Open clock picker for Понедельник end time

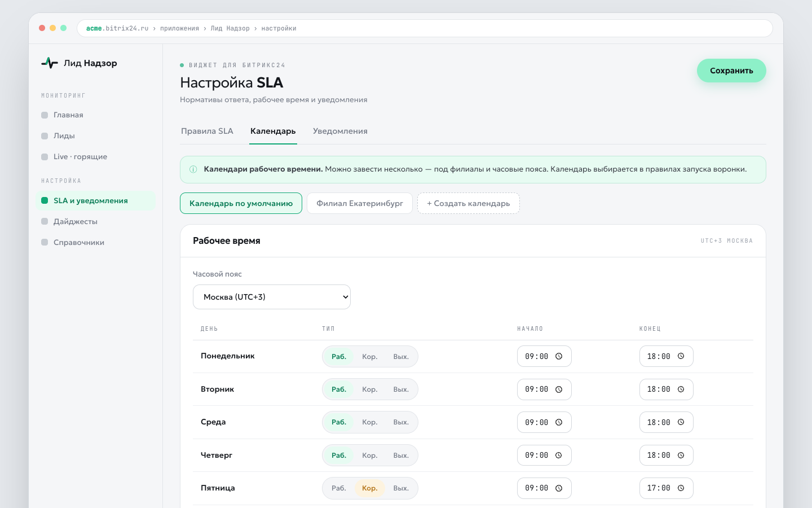[x=681, y=357]
